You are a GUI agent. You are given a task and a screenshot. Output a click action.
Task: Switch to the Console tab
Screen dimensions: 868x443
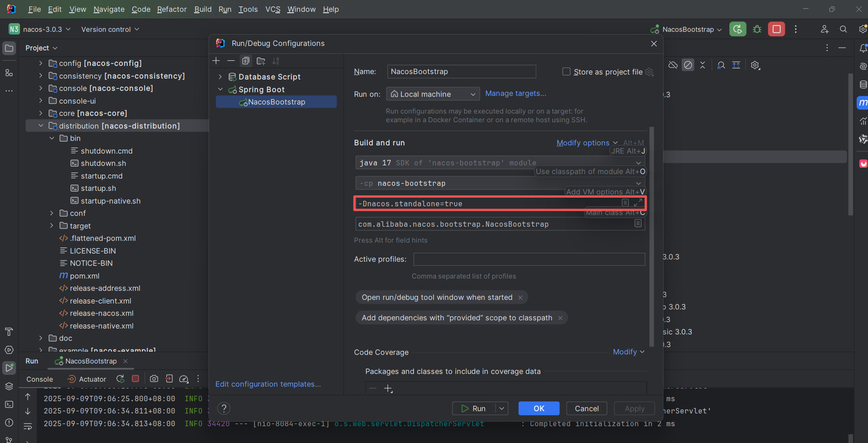coord(40,379)
